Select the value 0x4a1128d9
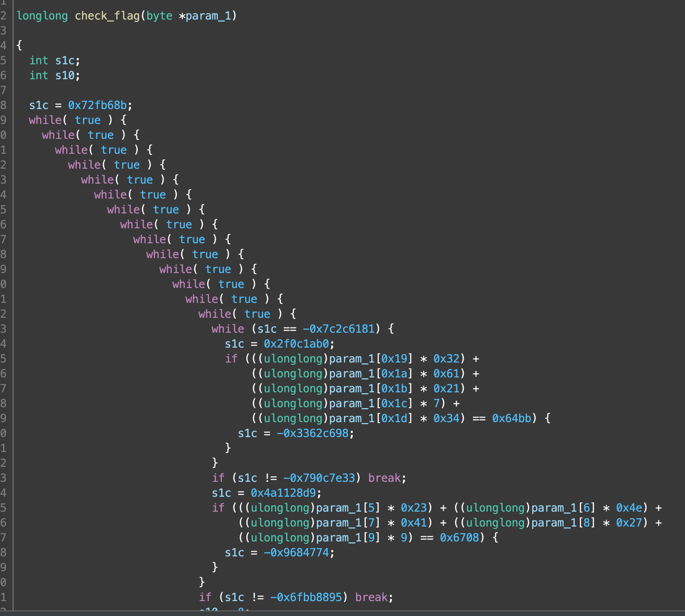The height and width of the screenshot is (616, 685). (283, 493)
